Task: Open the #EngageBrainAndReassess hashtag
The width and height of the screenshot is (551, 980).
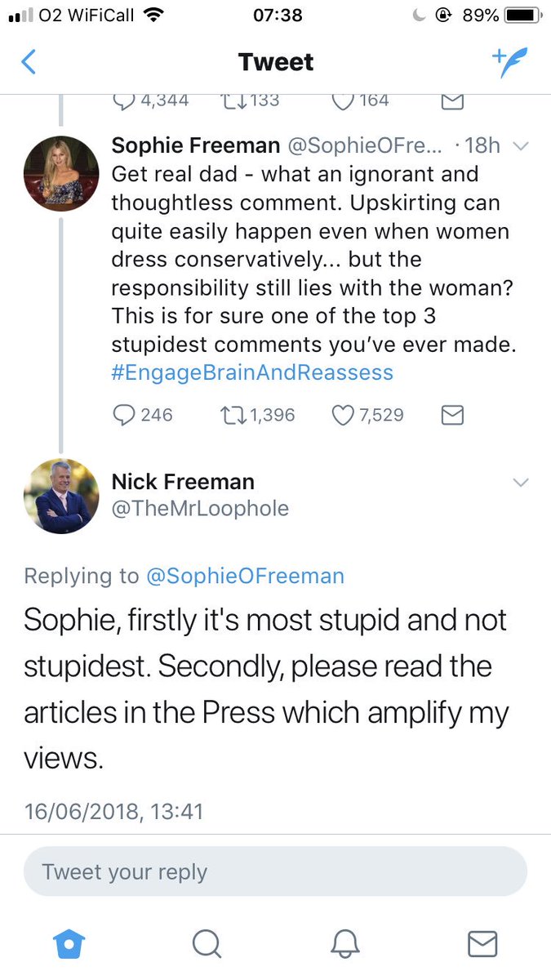Action: pos(252,373)
